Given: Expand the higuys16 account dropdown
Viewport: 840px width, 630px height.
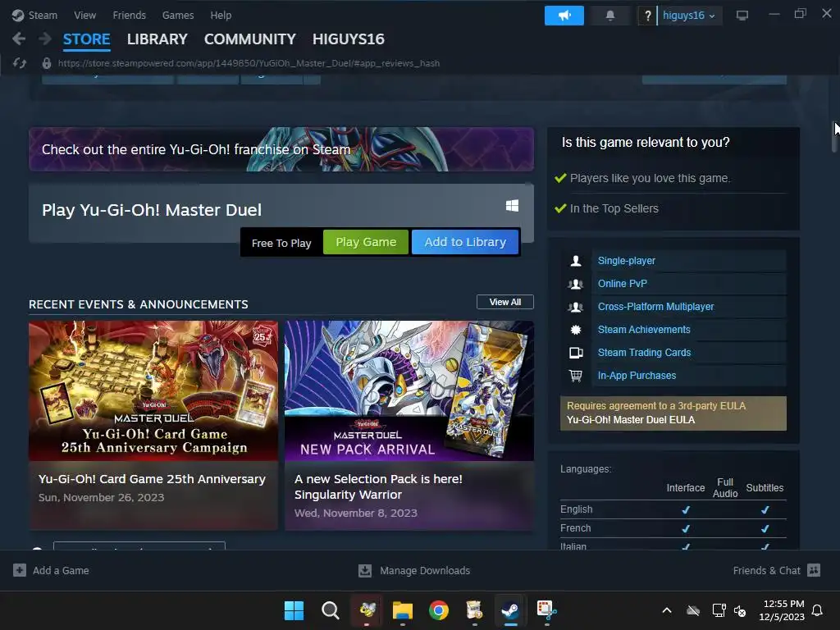Looking at the screenshot, I should [689, 16].
